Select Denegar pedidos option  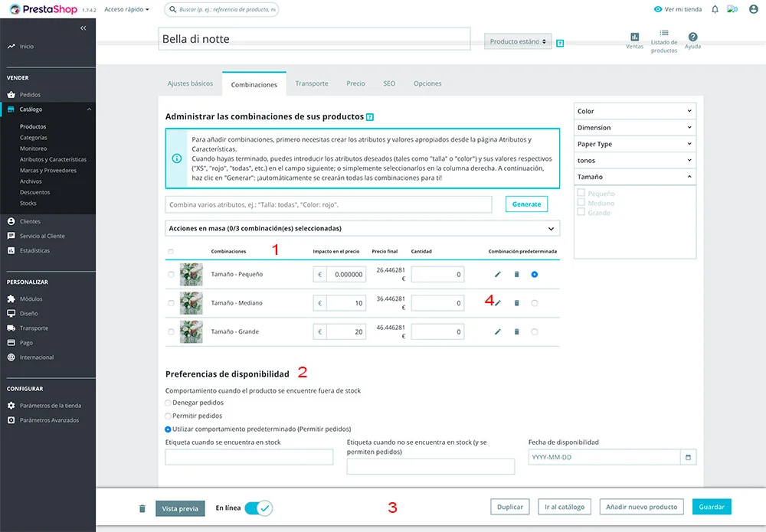click(x=168, y=403)
